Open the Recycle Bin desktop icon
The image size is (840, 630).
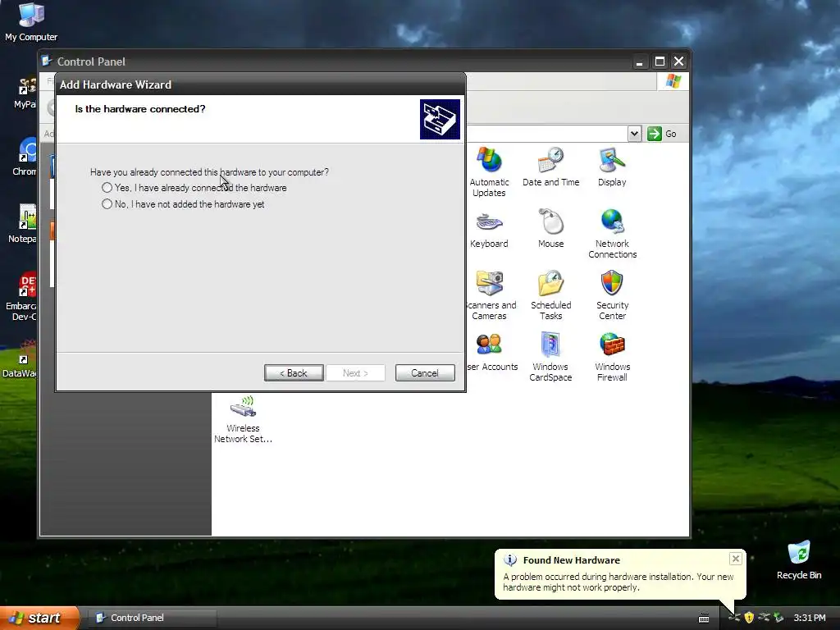pos(799,559)
